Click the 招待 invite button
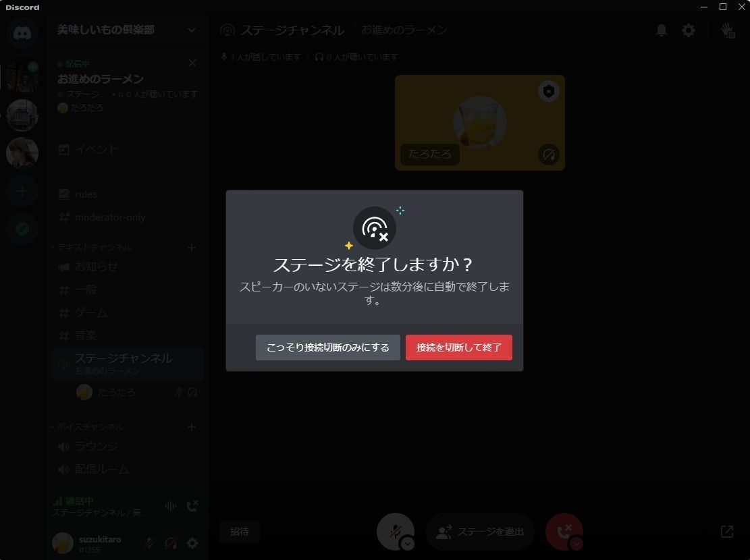 (240, 532)
